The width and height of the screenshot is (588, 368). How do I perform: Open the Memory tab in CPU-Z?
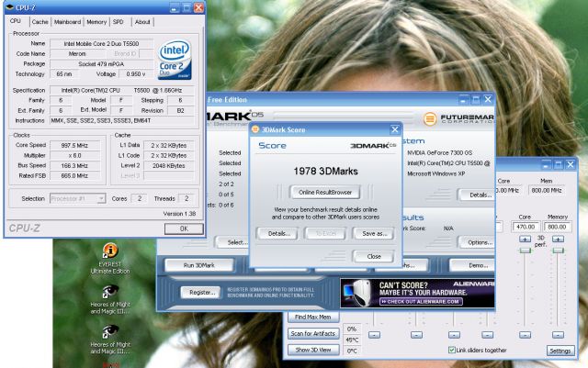coord(96,22)
